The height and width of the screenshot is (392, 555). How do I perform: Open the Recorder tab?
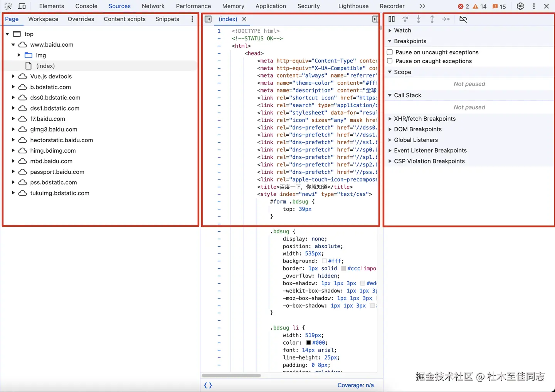(392, 6)
